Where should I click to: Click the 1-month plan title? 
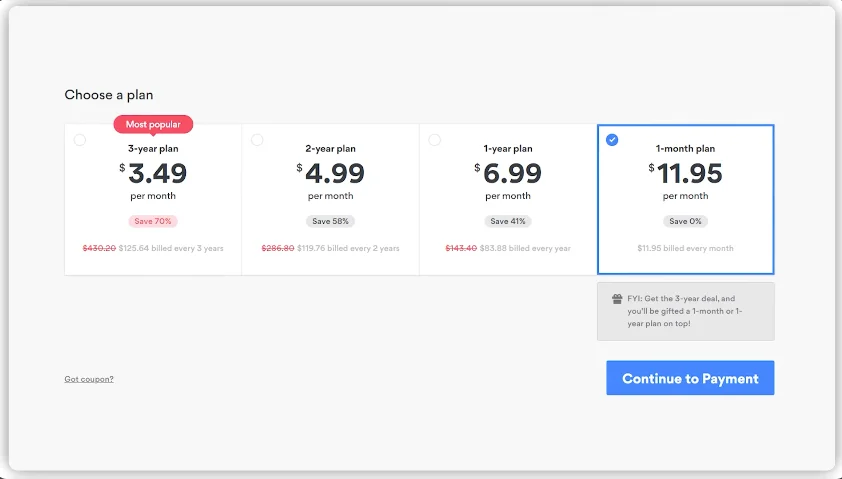click(685, 149)
